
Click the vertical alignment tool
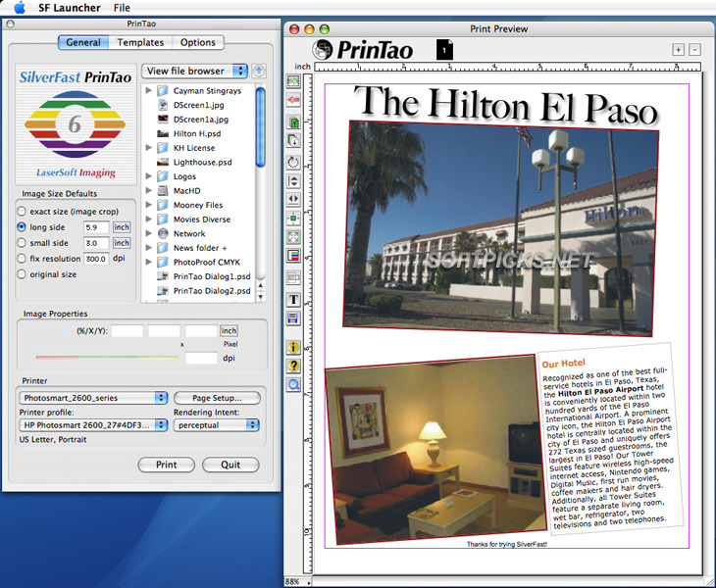pos(293,181)
